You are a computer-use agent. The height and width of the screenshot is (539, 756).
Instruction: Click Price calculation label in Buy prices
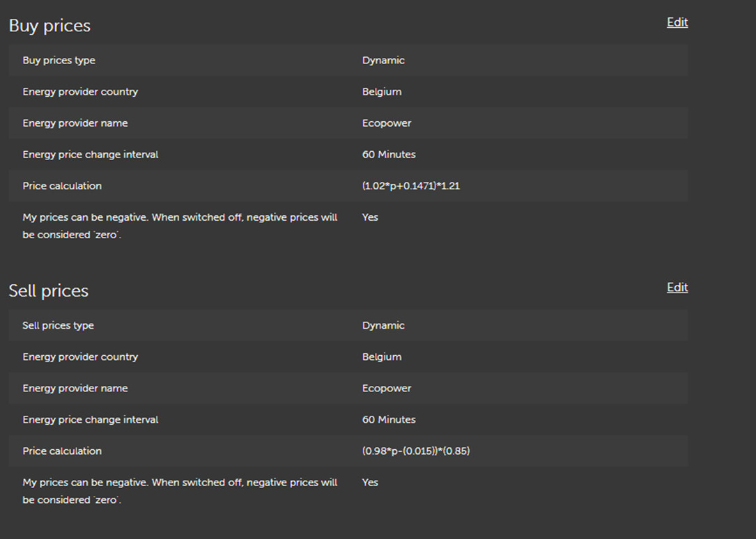pos(62,186)
